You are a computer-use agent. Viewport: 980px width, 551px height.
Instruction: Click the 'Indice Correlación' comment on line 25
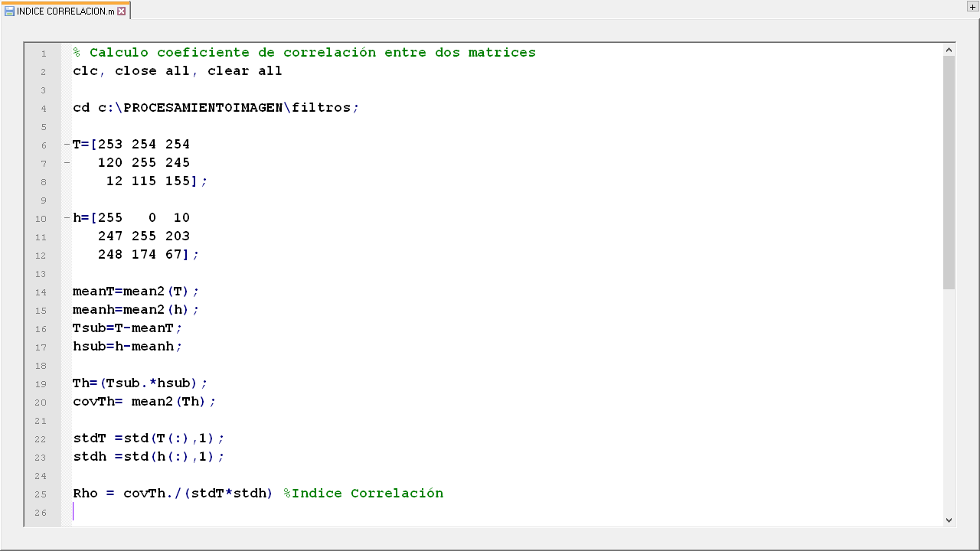[x=366, y=494]
